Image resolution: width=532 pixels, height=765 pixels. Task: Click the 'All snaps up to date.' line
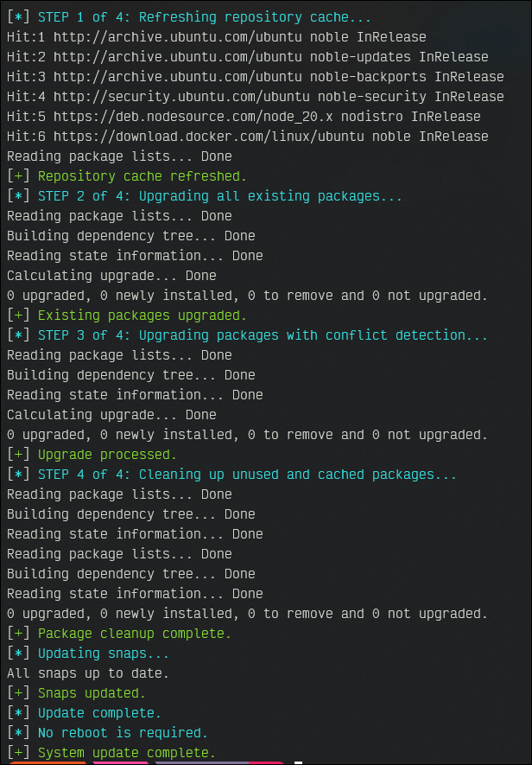88,673
